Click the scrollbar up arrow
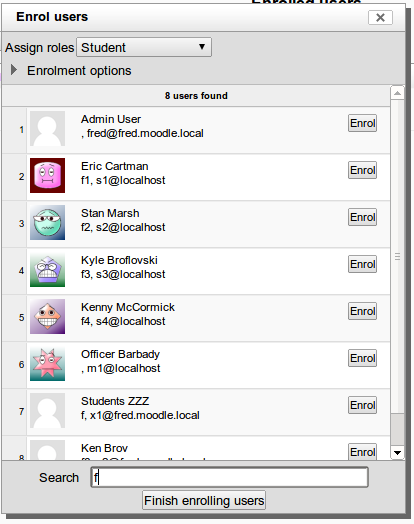The image size is (414, 524). 397,93
